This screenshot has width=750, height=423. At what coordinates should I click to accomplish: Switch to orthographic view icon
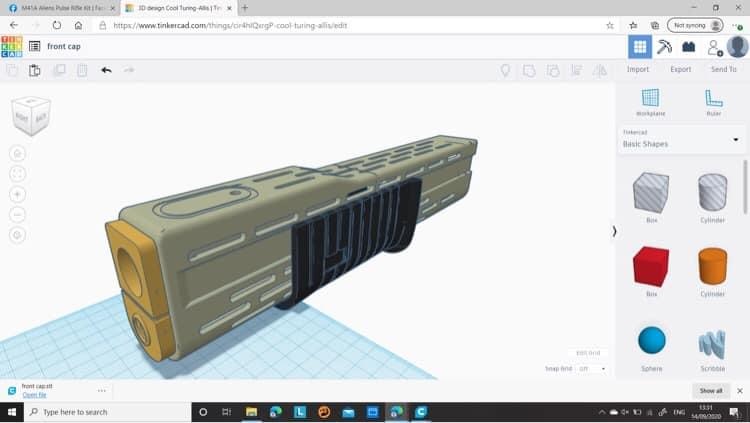pyautogui.click(x=18, y=235)
